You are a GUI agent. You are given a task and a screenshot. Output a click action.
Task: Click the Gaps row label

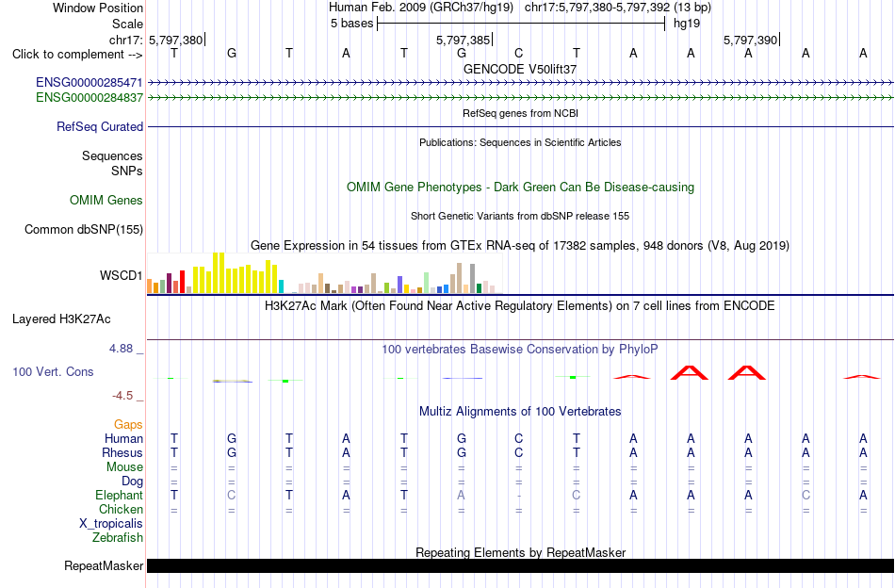click(x=128, y=424)
